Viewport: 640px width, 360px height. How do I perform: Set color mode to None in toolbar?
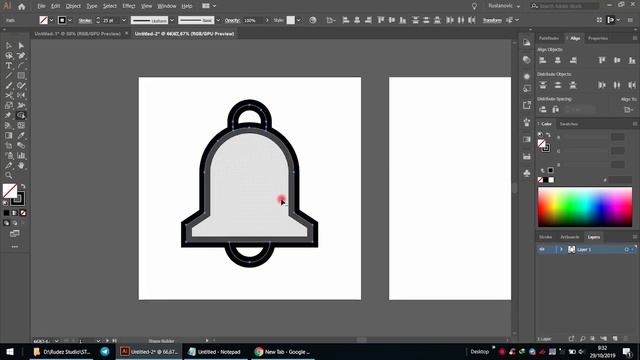(x=23, y=213)
